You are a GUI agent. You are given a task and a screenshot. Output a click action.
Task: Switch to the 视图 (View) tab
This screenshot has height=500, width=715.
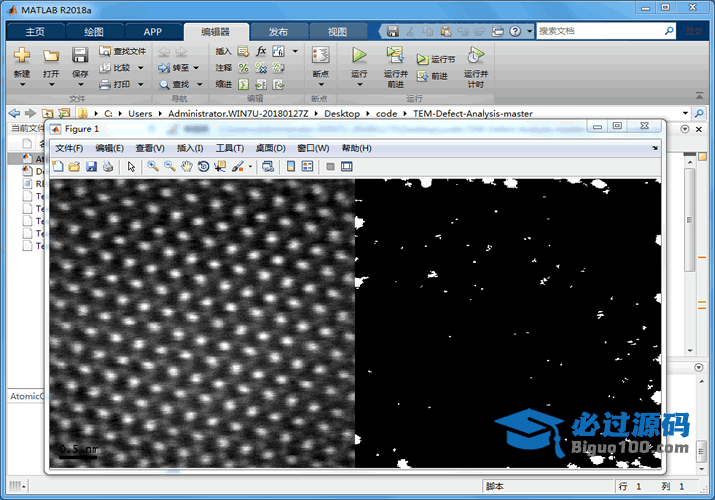tap(337, 31)
